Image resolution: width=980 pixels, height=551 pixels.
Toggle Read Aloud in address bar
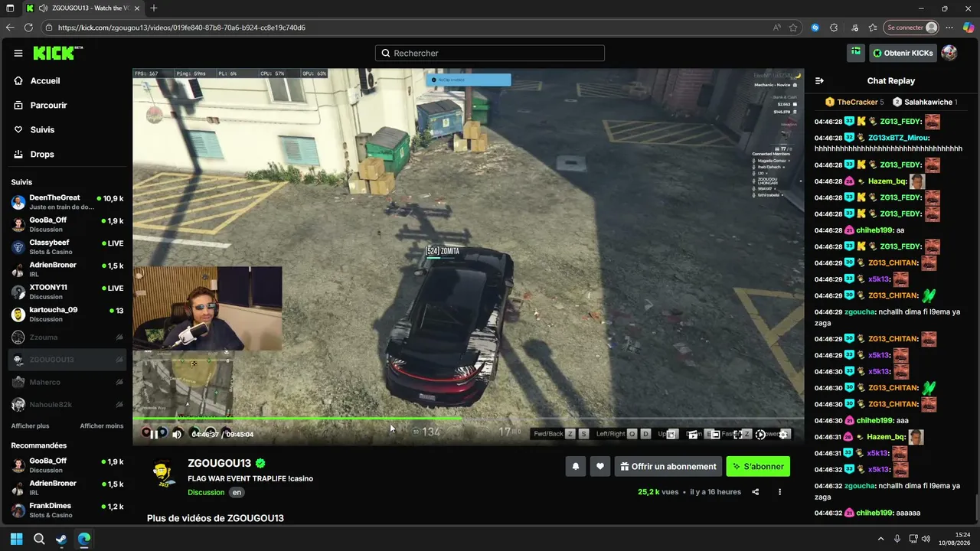(777, 28)
